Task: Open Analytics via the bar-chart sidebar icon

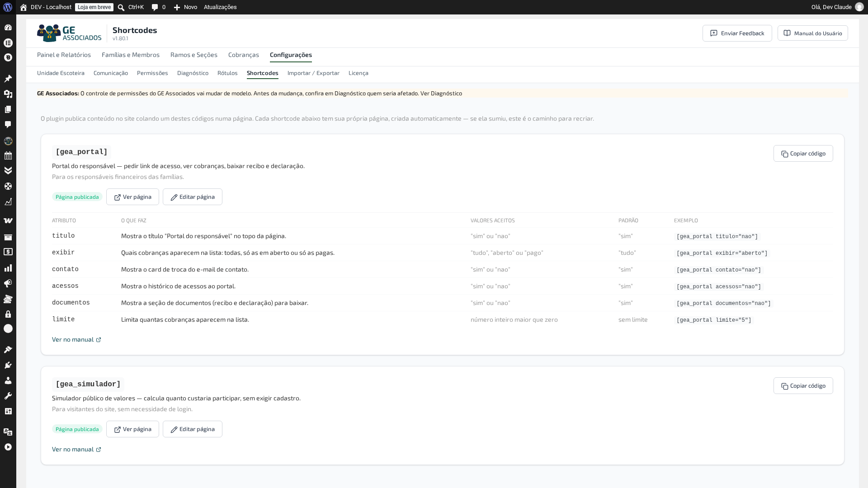Action: [8, 268]
